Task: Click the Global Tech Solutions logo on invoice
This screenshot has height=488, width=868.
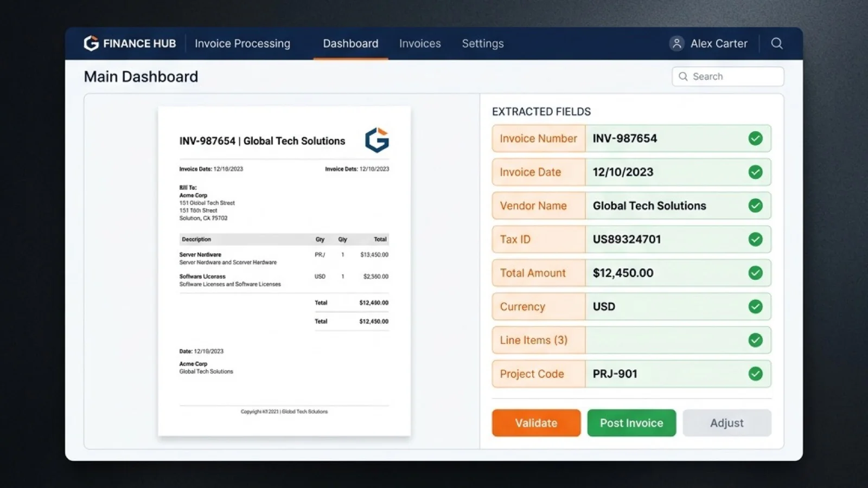Action: [377, 140]
